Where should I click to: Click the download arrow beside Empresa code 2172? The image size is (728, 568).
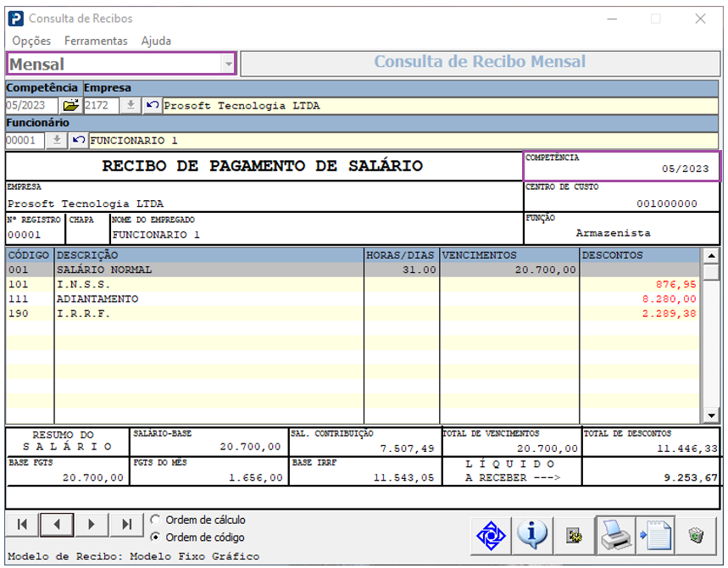(x=131, y=105)
